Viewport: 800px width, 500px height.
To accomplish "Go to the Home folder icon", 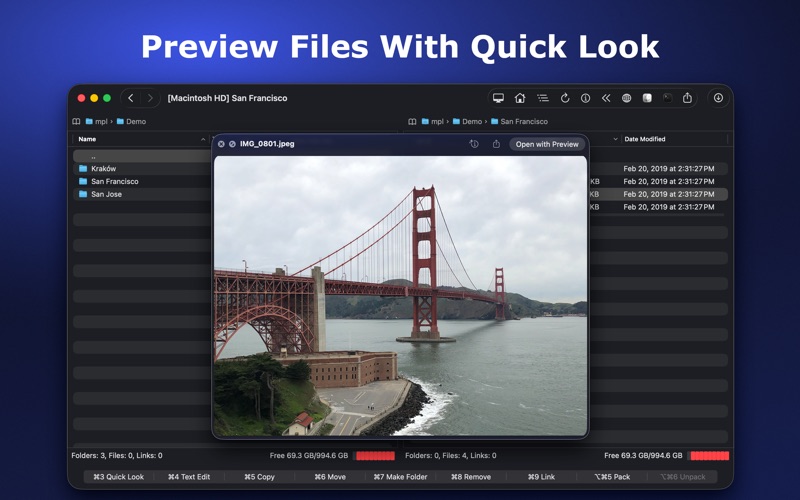I will tap(520, 98).
